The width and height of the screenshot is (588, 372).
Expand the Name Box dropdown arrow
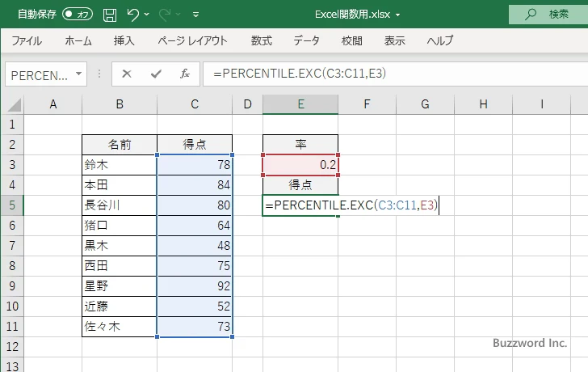coord(79,74)
